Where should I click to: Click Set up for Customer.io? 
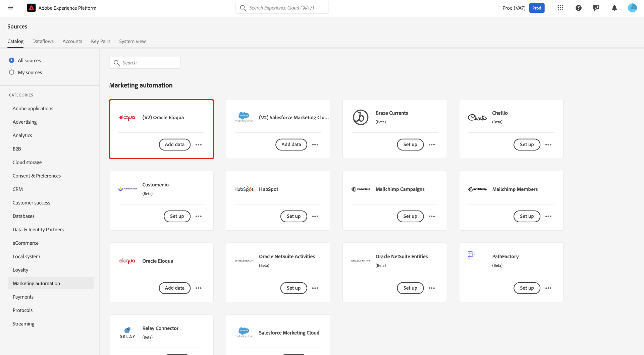click(177, 216)
